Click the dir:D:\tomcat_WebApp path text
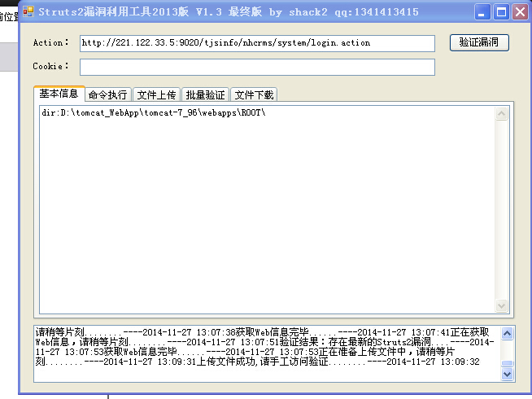This screenshot has height=399, width=532. click(x=154, y=112)
